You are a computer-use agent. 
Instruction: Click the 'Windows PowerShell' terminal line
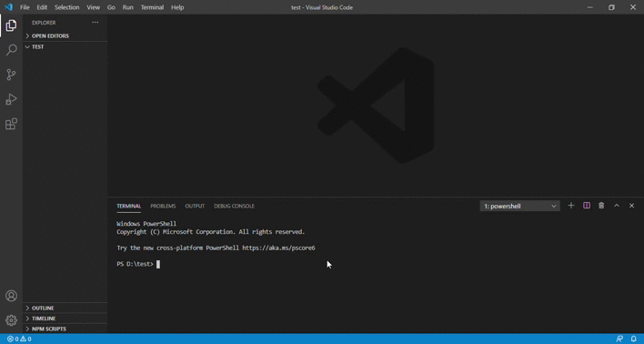pyautogui.click(x=146, y=224)
